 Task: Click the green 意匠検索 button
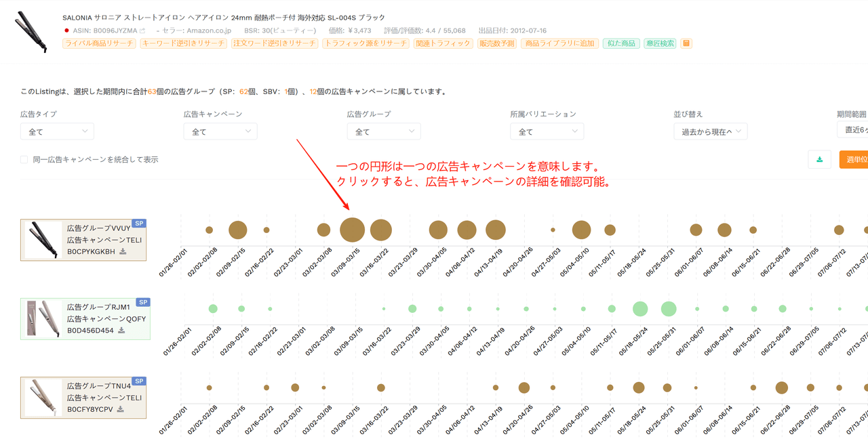660,43
